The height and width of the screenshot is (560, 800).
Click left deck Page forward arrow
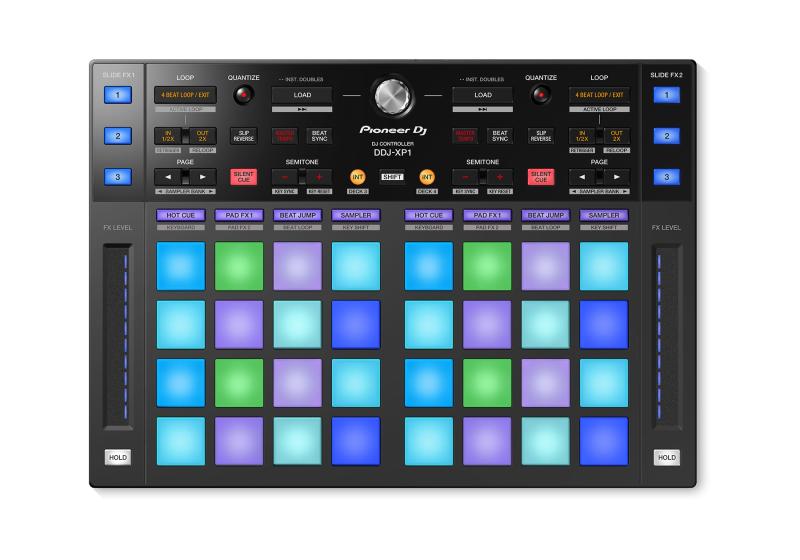[x=203, y=177]
